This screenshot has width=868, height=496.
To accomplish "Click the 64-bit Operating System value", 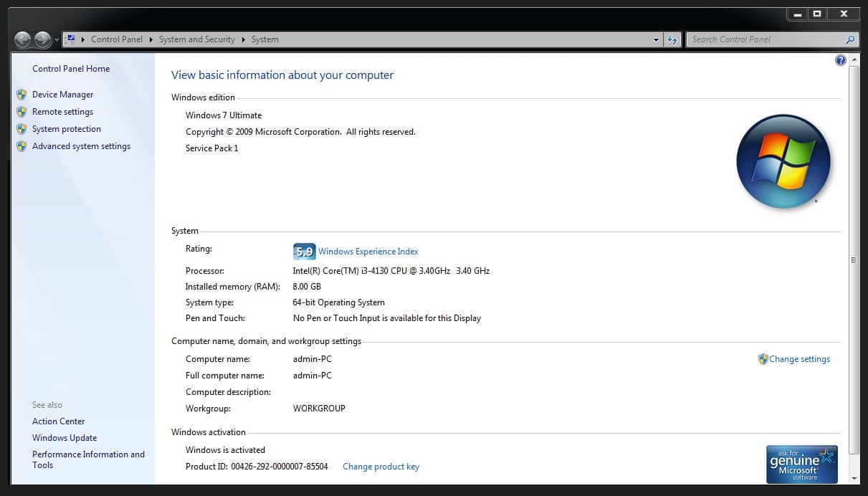I will (x=339, y=302).
